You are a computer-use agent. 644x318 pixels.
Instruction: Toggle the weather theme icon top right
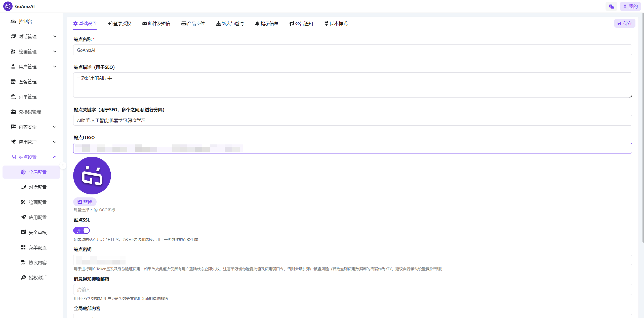[x=611, y=6]
